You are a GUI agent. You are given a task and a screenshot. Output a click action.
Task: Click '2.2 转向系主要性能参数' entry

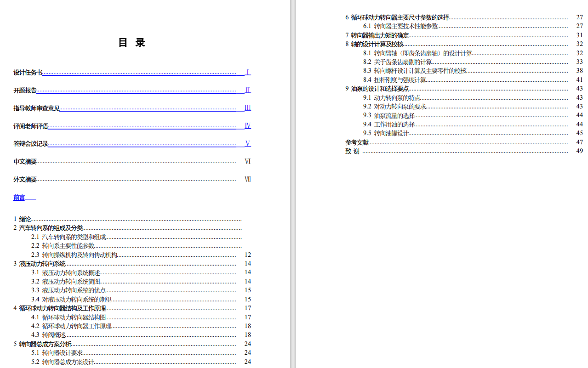click(137, 246)
